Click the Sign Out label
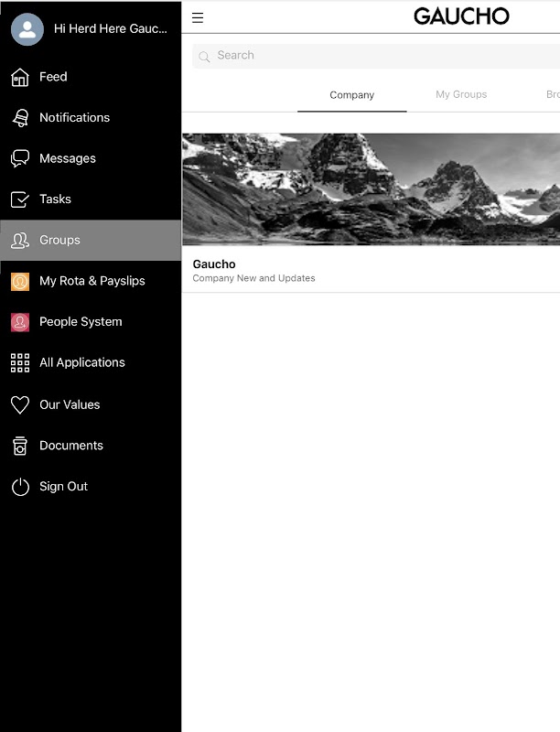 point(63,487)
